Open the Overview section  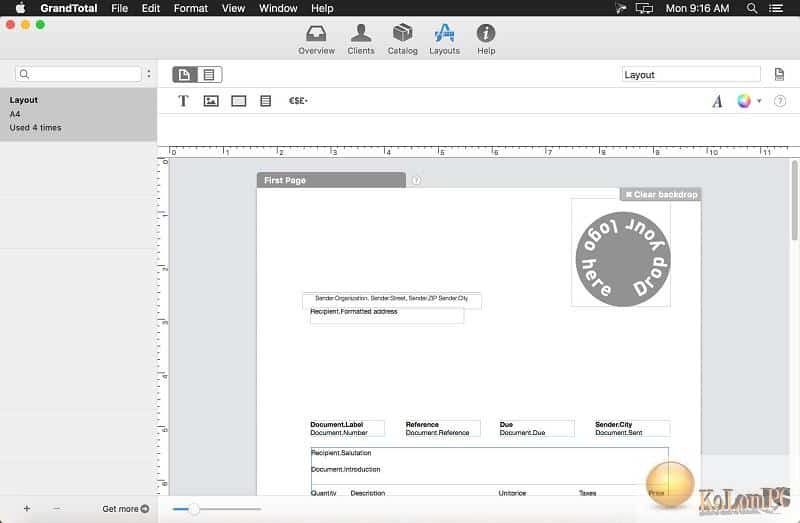[x=316, y=40]
